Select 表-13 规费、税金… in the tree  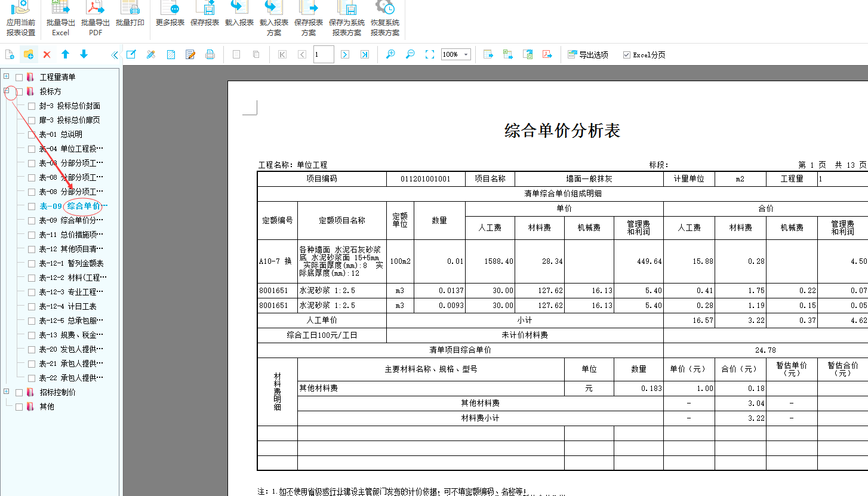[71, 335]
